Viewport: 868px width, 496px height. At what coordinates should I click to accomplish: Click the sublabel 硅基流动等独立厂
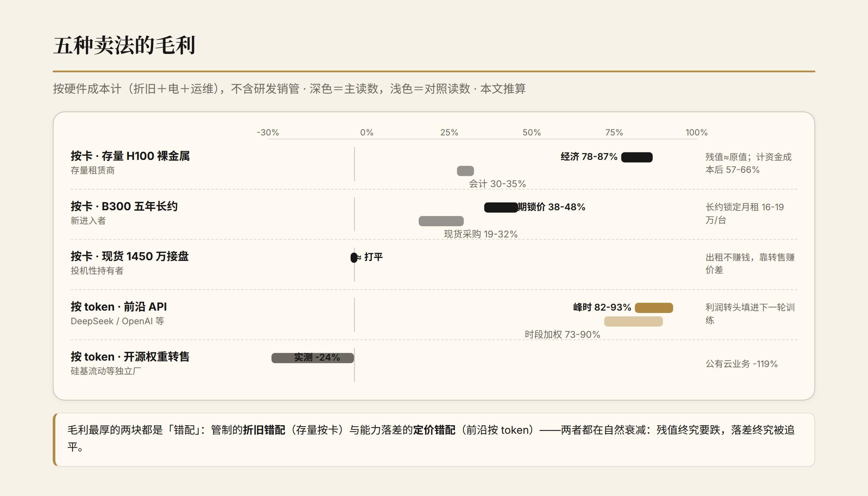[106, 371]
